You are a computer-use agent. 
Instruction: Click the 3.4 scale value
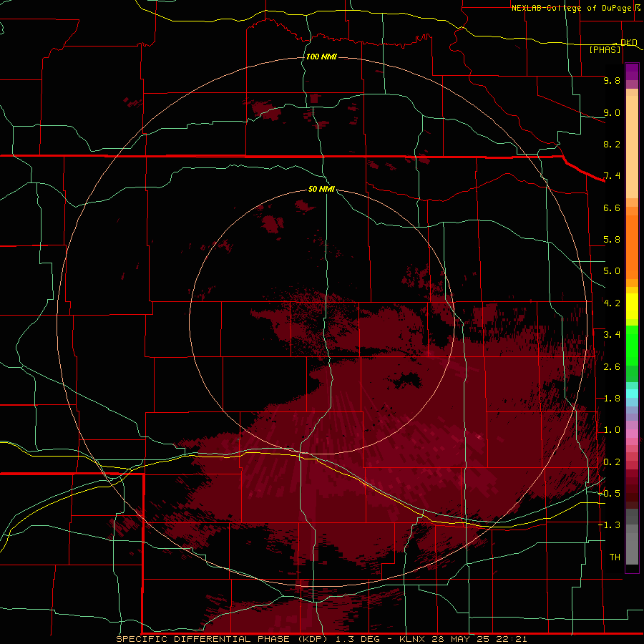pos(612,335)
